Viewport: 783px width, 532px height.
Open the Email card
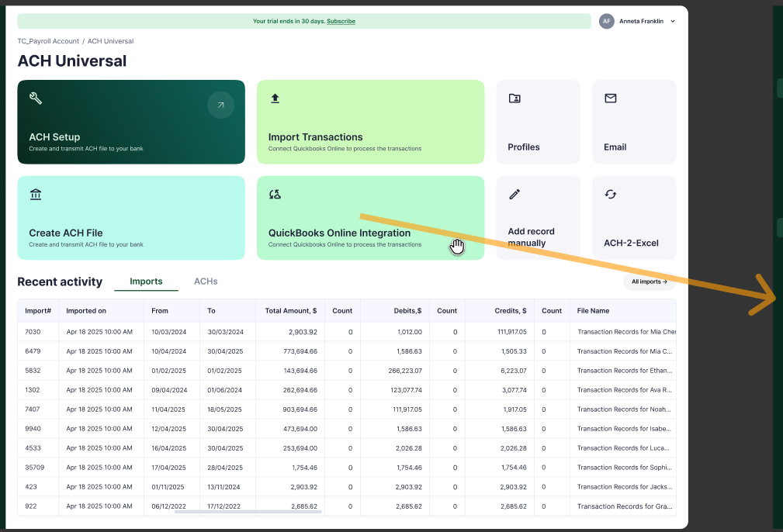pos(634,122)
